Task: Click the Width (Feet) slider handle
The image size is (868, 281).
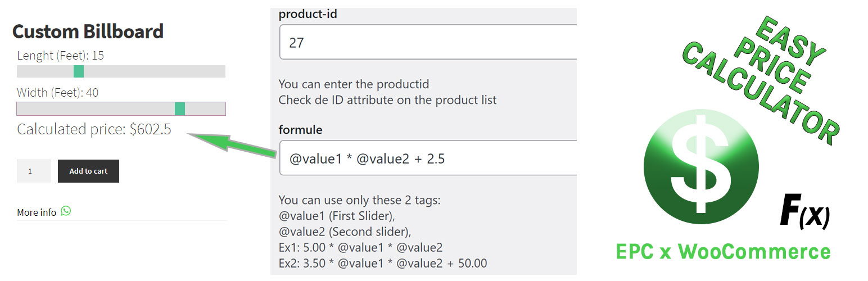Action: (180, 108)
